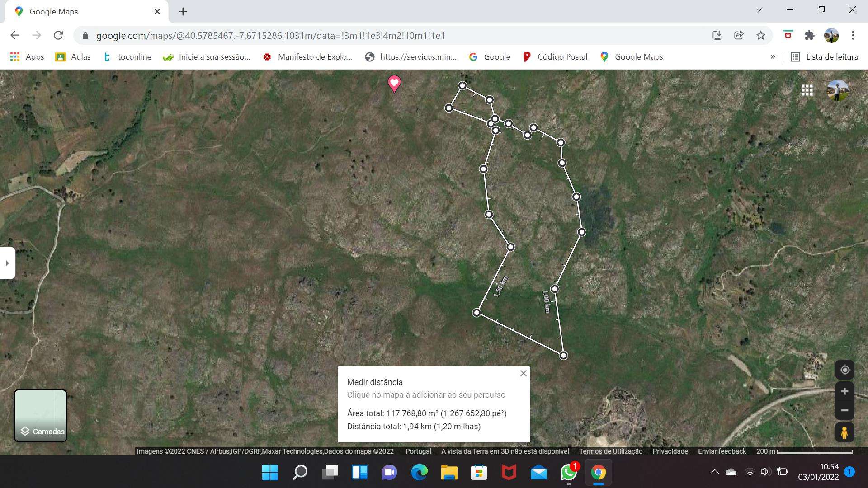Image resolution: width=868 pixels, height=488 pixels.
Task: Open WhatsApp from the taskbar
Action: coord(569,473)
